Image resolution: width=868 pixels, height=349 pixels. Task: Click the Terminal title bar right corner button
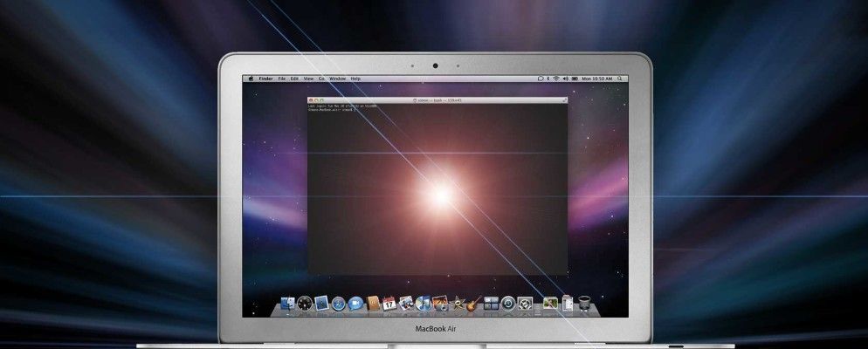(x=564, y=100)
